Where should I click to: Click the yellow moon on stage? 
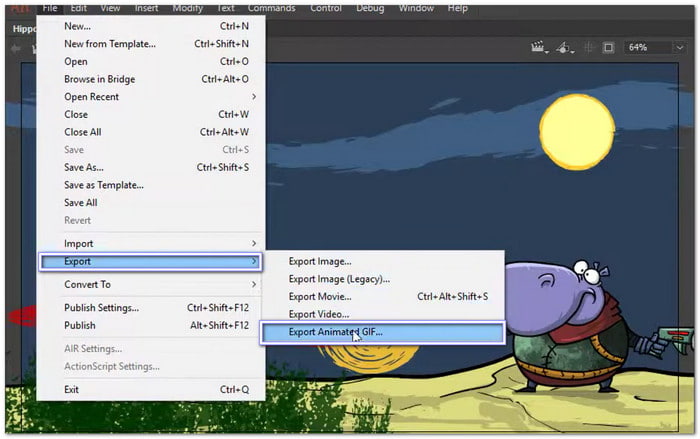pyautogui.click(x=577, y=132)
